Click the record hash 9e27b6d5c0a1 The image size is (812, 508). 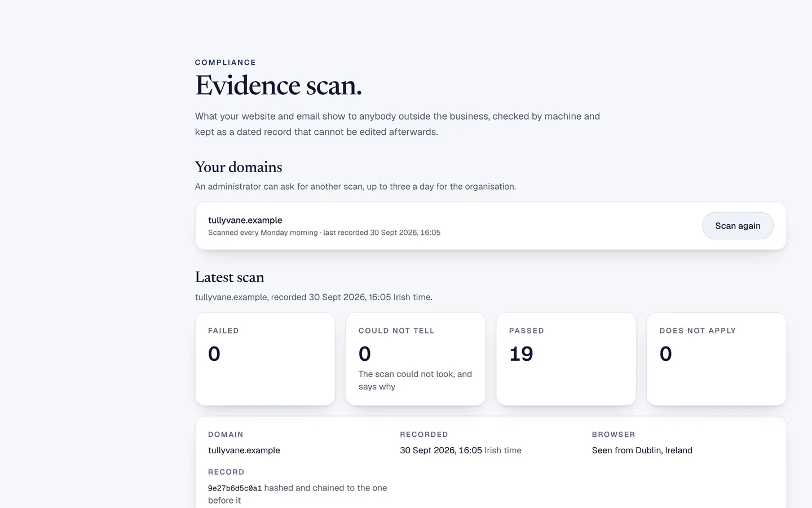point(235,488)
